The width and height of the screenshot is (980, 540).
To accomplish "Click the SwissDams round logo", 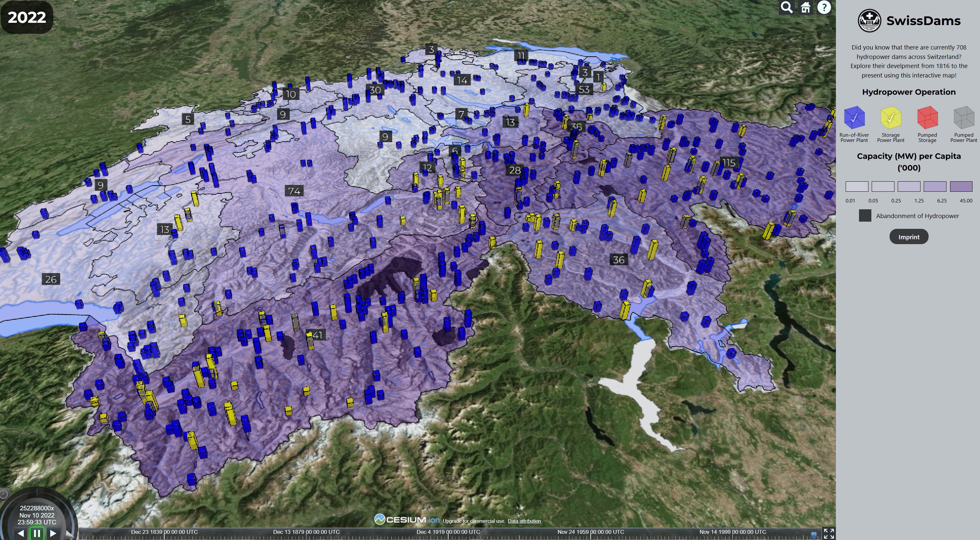I will pyautogui.click(x=869, y=21).
